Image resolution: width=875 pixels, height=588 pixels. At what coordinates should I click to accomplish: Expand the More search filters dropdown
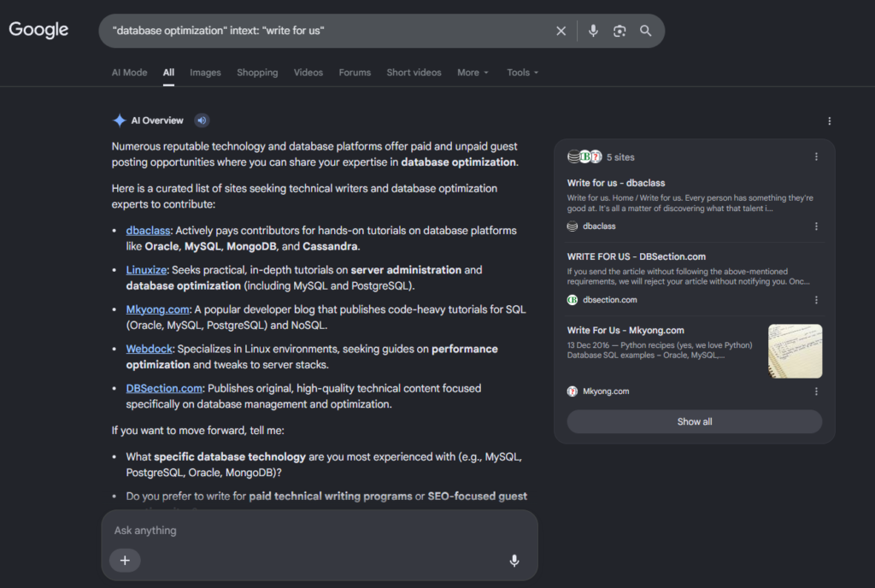(473, 73)
